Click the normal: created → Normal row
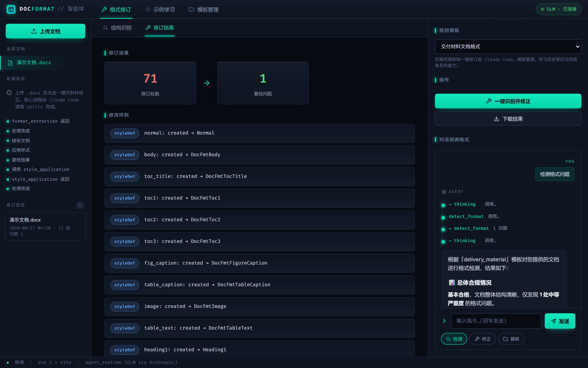The width and height of the screenshot is (588, 368). [x=259, y=133]
